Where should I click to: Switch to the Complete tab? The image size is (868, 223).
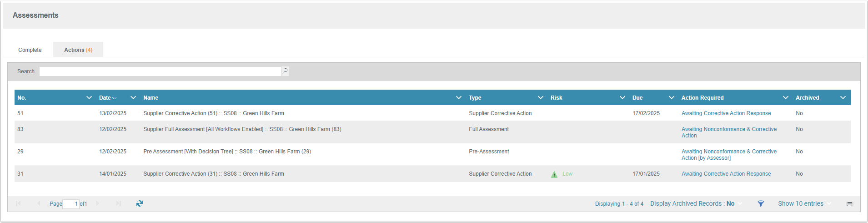point(30,50)
